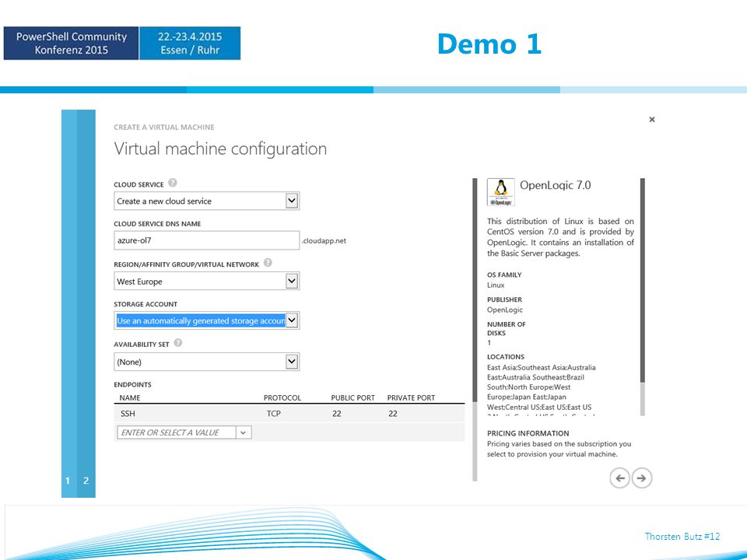Click the PROTOCOL column header
The width and height of the screenshot is (747, 560).
[x=282, y=397]
